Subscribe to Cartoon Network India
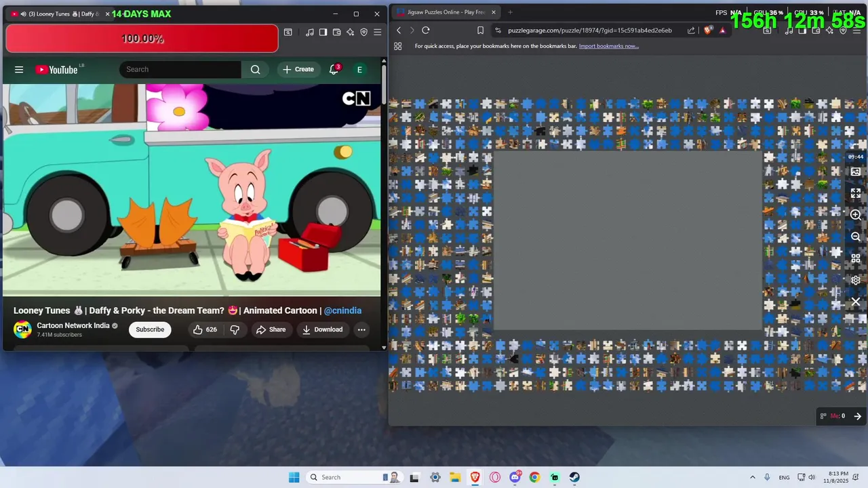This screenshot has width=868, height=488. click(150, 329)
